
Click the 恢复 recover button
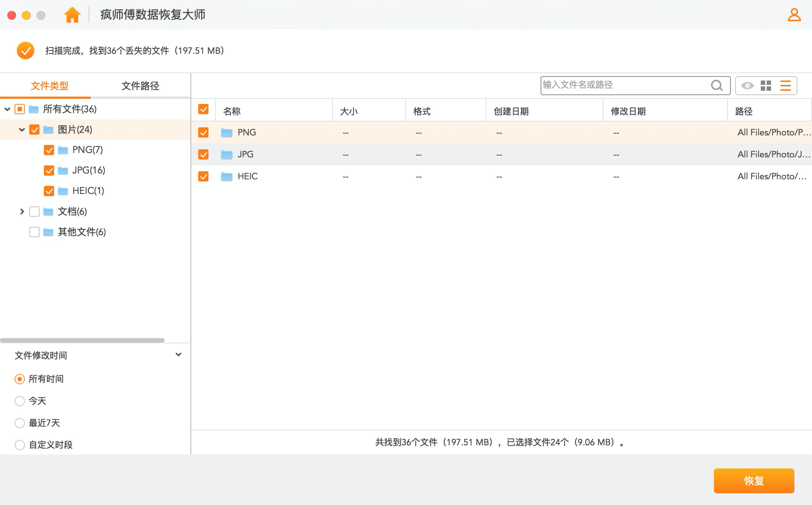(753, 480)
